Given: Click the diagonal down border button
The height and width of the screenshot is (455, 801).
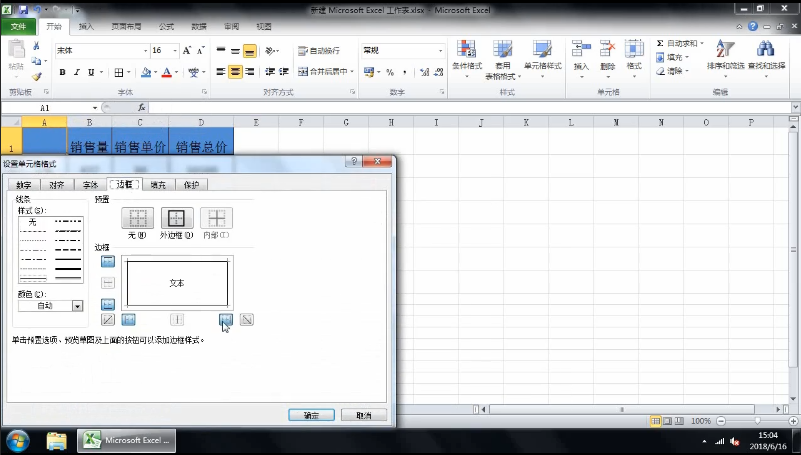Looking at the screenshot, I should [247, 320].
